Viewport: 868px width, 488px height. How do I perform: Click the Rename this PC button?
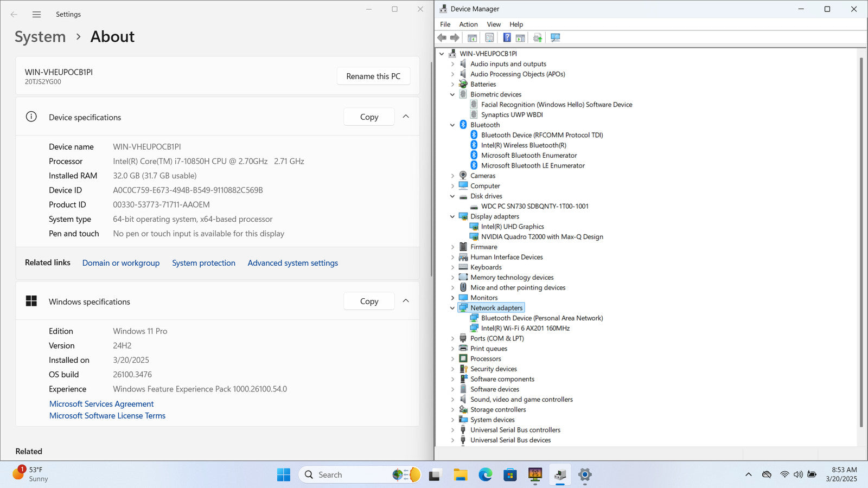point(373,76)
